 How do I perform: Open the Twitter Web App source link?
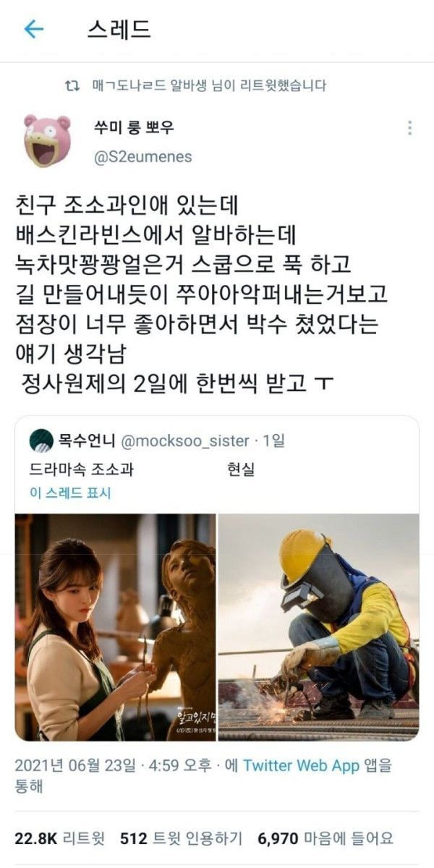(x=301, y=765)
